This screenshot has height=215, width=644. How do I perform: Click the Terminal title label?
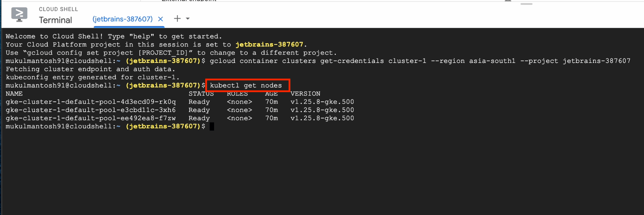55,20
